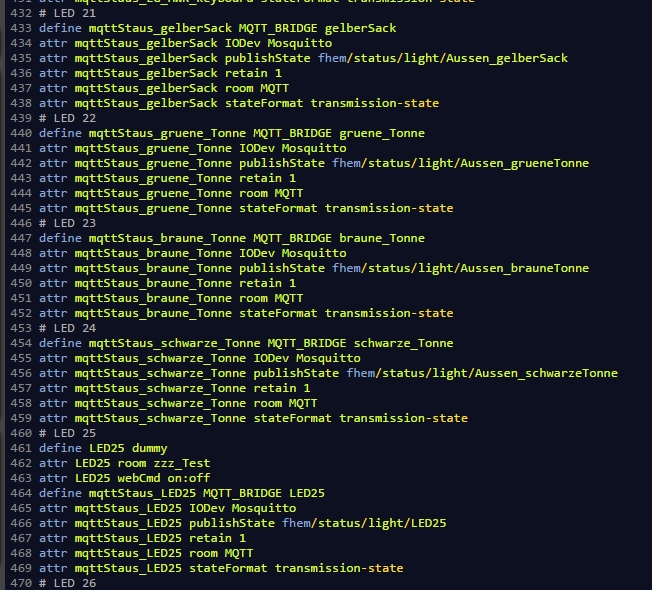The height and width of the screenshot is (590, 652).
Task: Click the 'dummy' word on the LED25 define line
Action: point(150,448)
